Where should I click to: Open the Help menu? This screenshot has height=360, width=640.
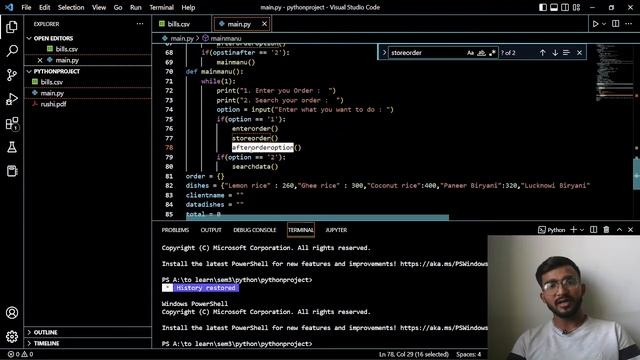[188, 7]
